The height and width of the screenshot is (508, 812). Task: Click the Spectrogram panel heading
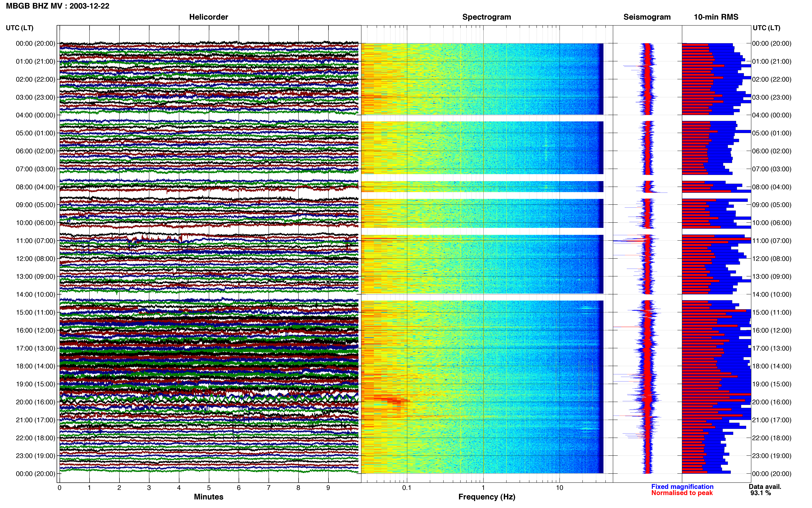click(x=487, y=17)
